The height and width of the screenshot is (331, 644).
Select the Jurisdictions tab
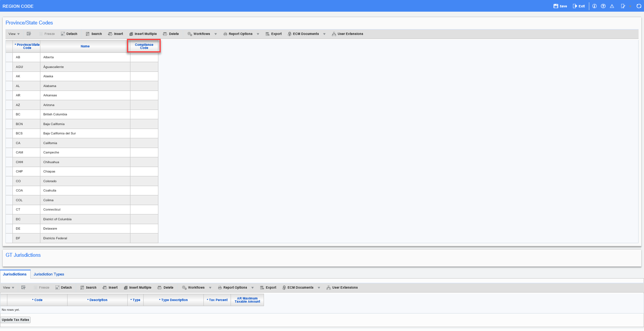point(15,274)
